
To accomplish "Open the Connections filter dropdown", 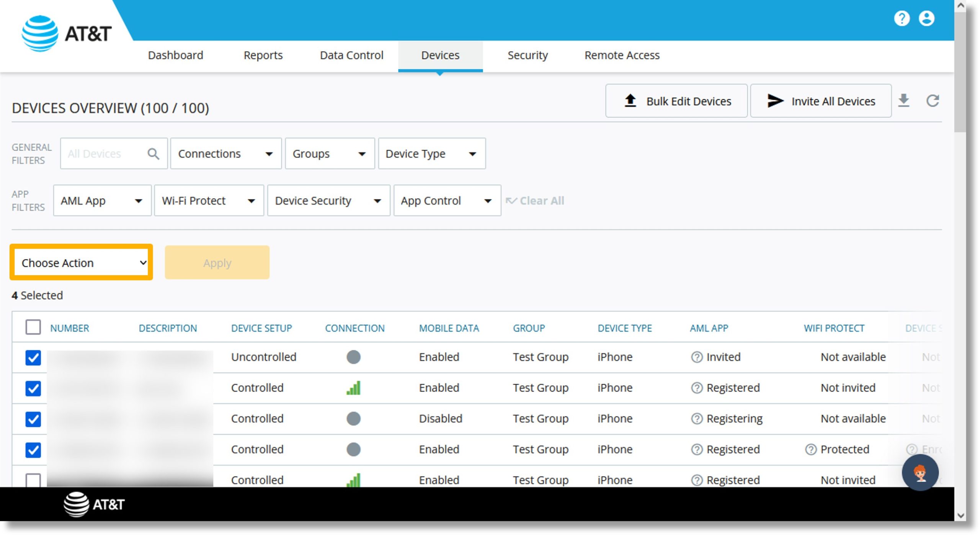I will coord(225,153).
